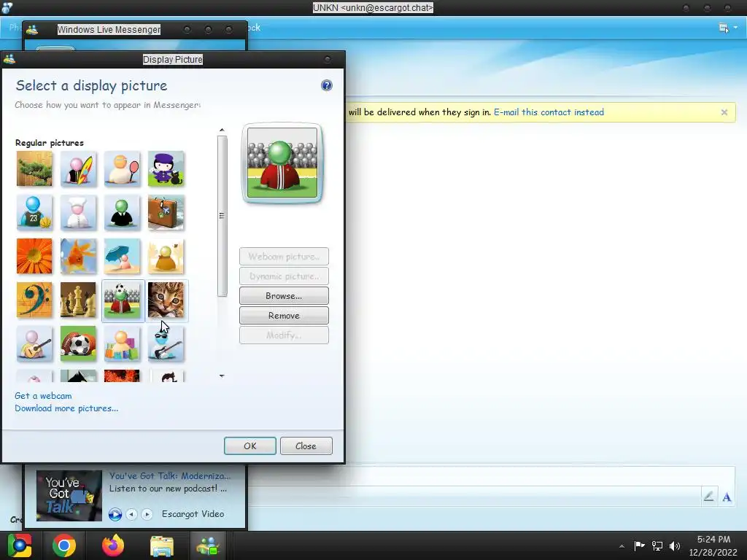The width and height of the screenshot is (747, 560).
Task: Open the Action Center flag icon
Action: 639,545
